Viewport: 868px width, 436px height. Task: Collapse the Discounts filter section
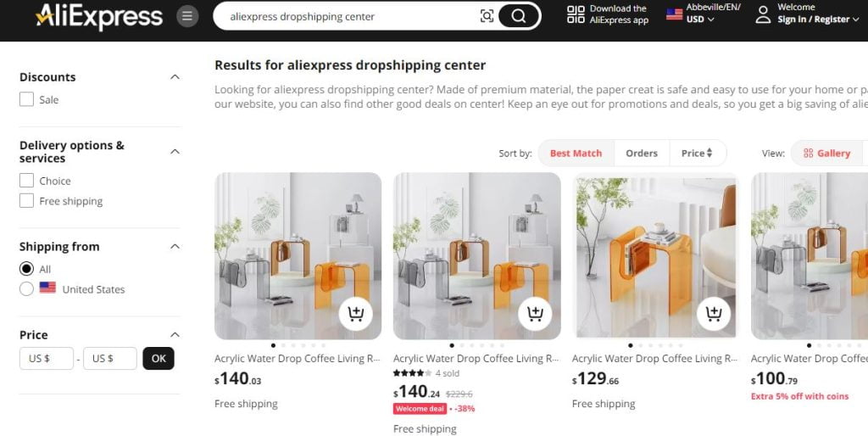coord(175,77)
